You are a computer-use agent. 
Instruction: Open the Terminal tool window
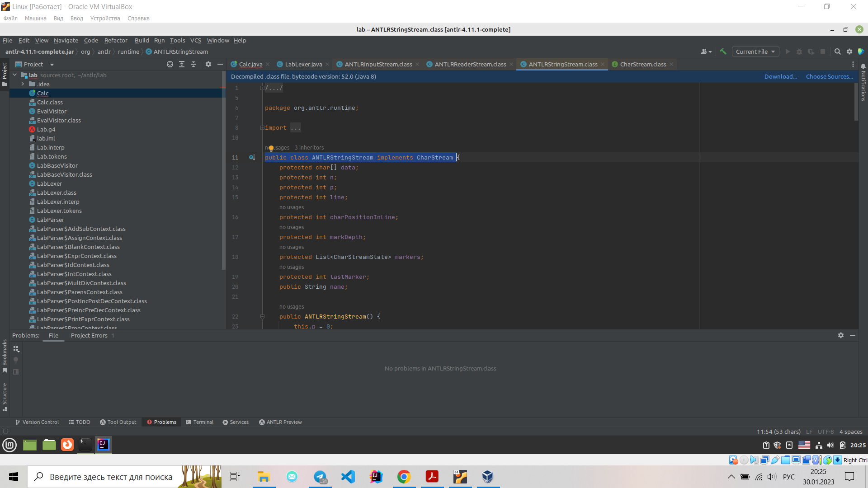200,422
